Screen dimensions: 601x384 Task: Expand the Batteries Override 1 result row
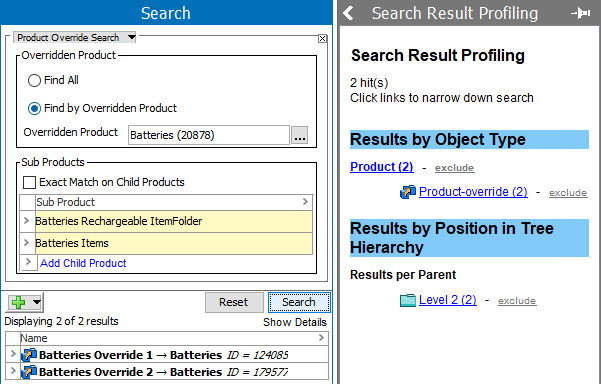pyautogui.click(x=13, y=354)
